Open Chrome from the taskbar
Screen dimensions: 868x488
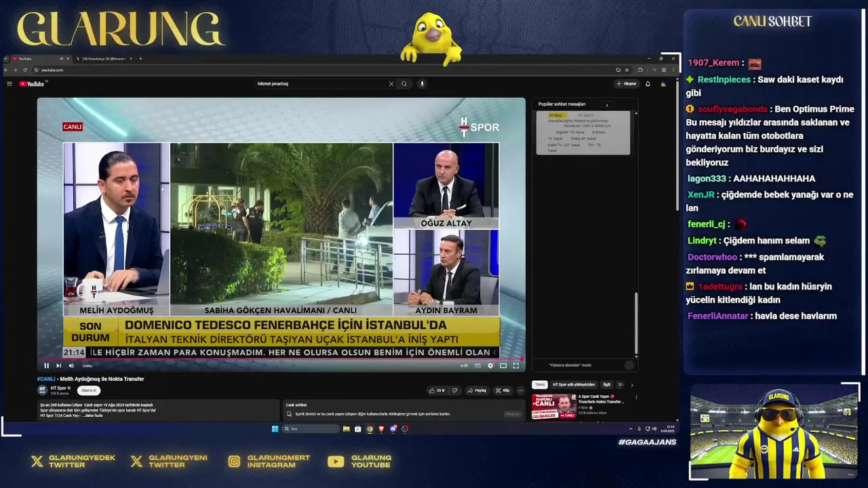[370, 429]
